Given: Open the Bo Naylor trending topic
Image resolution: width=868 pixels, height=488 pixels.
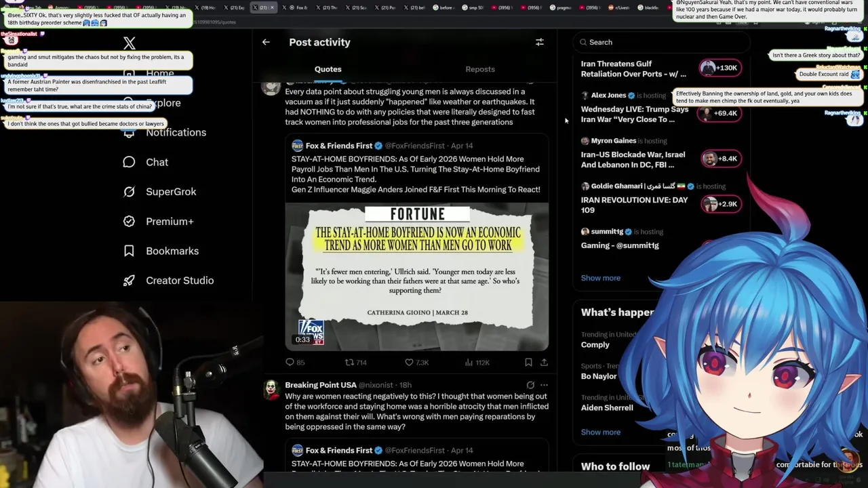Looking at the screenshot, I should coord(599,376).
